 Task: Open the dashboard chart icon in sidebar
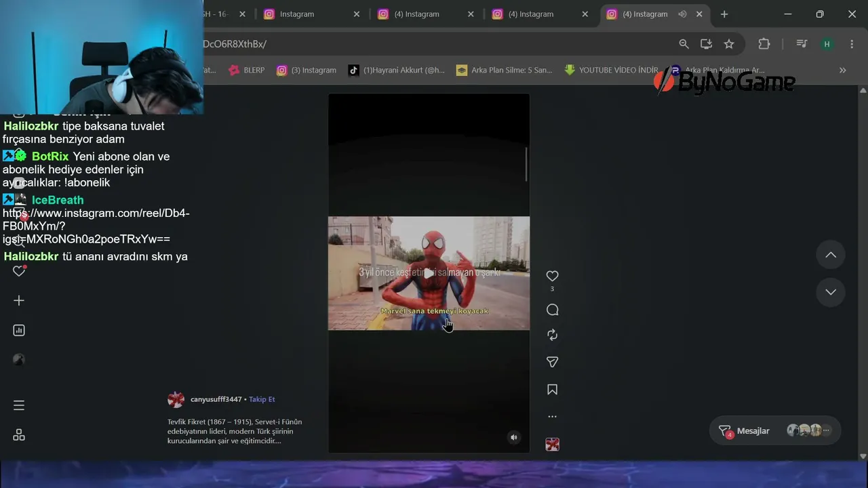coord(19,330)
